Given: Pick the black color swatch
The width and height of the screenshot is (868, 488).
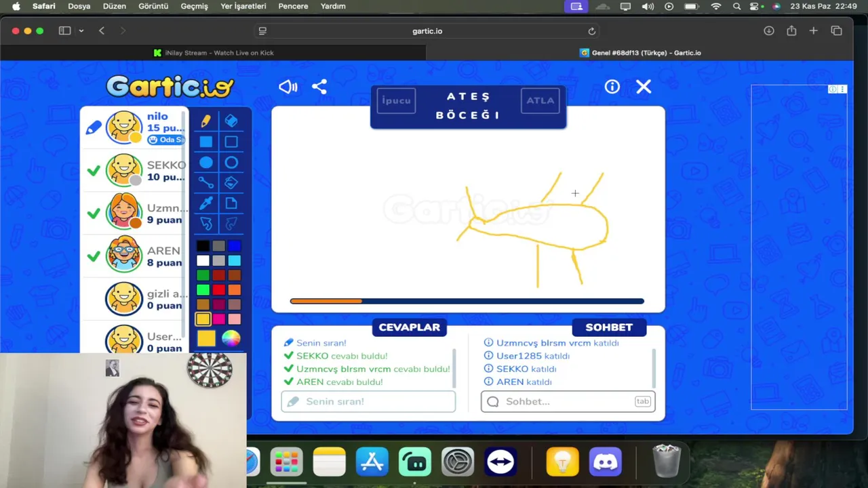Looking at the screenshot, I should 203,246.
